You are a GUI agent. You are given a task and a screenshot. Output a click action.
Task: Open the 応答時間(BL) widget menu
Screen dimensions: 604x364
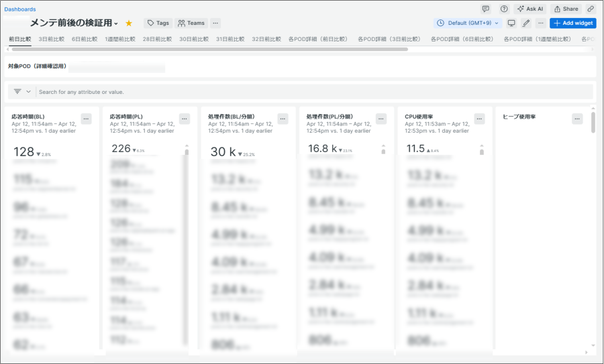pyautogui.click(x=87, y=119)
